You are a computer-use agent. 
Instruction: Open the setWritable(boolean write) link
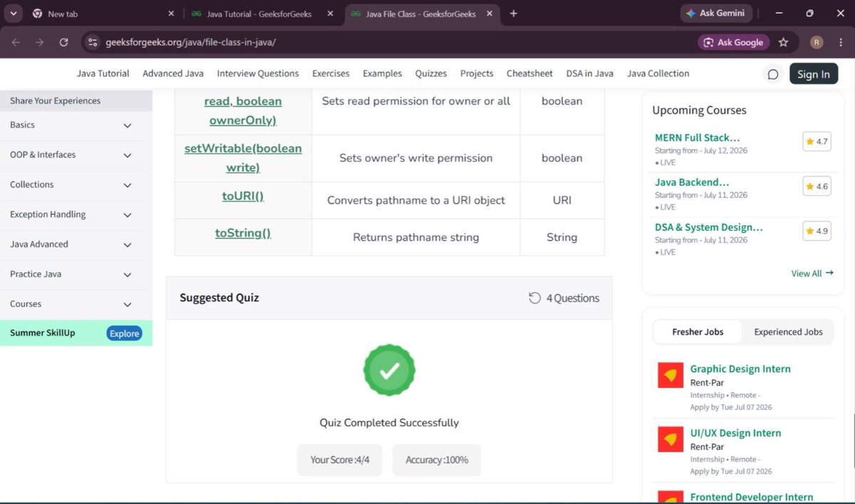pos(243,158)
